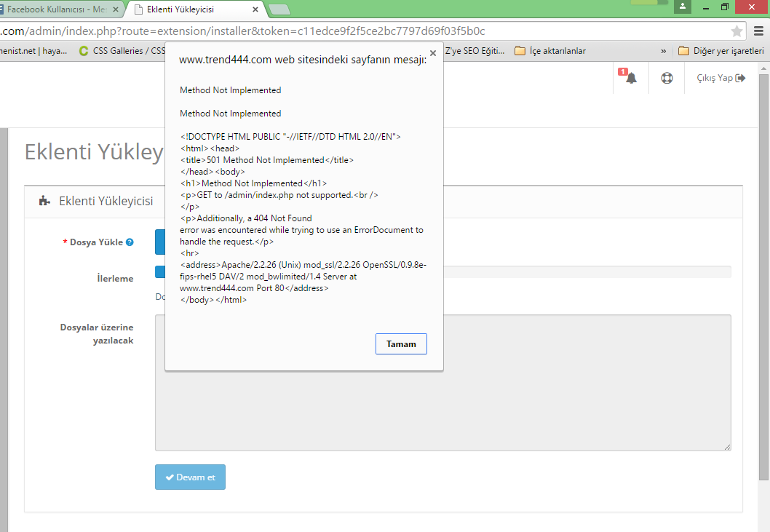
Task: Expand the bookmarks overflow chevron
Action: (663, 51)
